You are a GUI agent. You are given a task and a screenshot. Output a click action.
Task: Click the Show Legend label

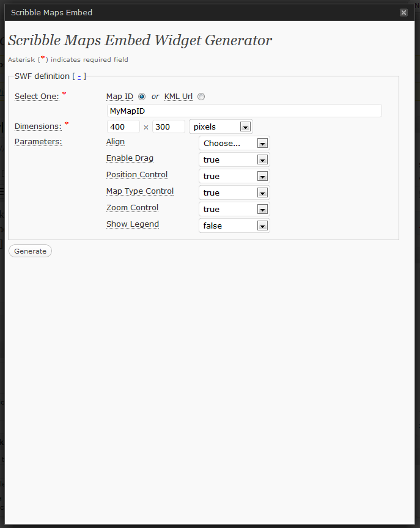click(x=133, y=224)
